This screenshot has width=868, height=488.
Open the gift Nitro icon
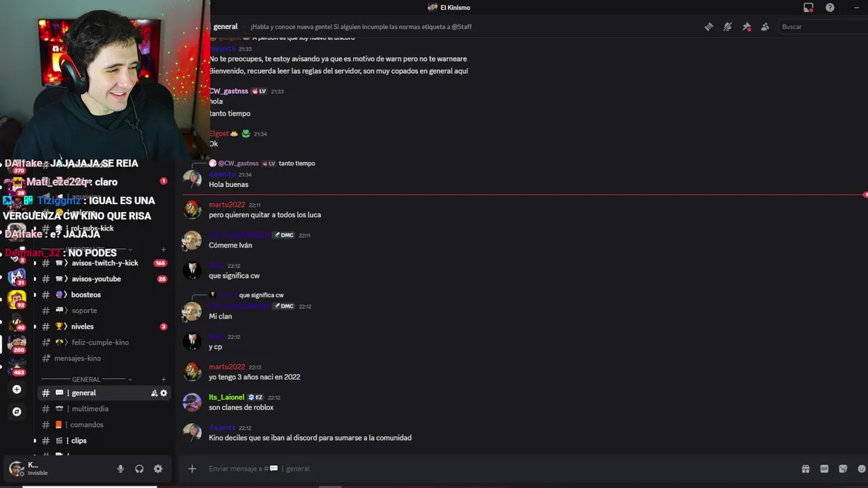tap(806, 468)
